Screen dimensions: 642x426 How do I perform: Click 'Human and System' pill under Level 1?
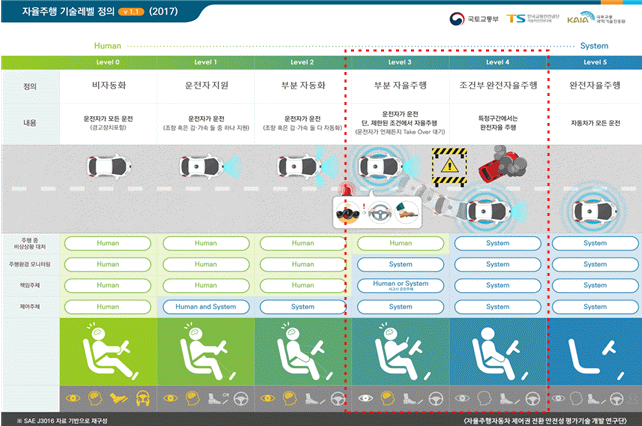tap(206, 307)
